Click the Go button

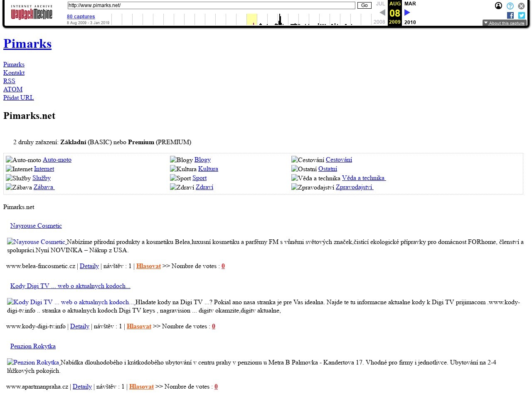pyautogui.click(x=364, y=5)
